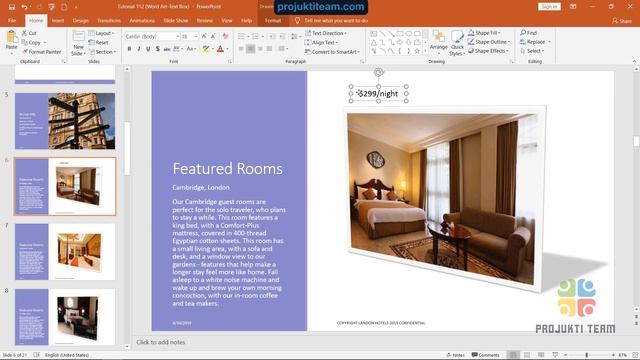Align text right
The image size is (640, 360).
(260, 49)
